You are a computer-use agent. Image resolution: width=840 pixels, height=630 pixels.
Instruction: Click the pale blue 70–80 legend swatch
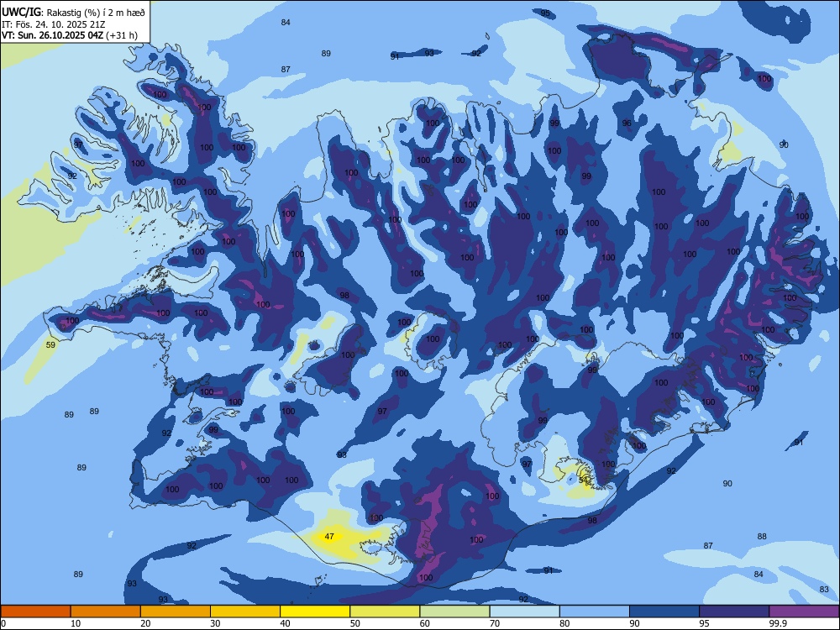(524, 612)
